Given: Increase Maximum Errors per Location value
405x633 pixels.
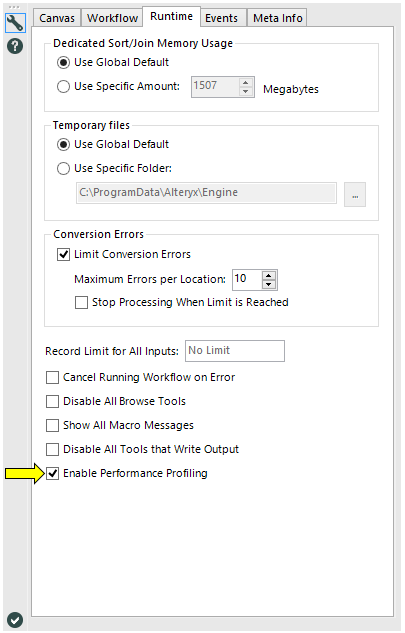Looking at the screenshot, I should tap(269, 275).
